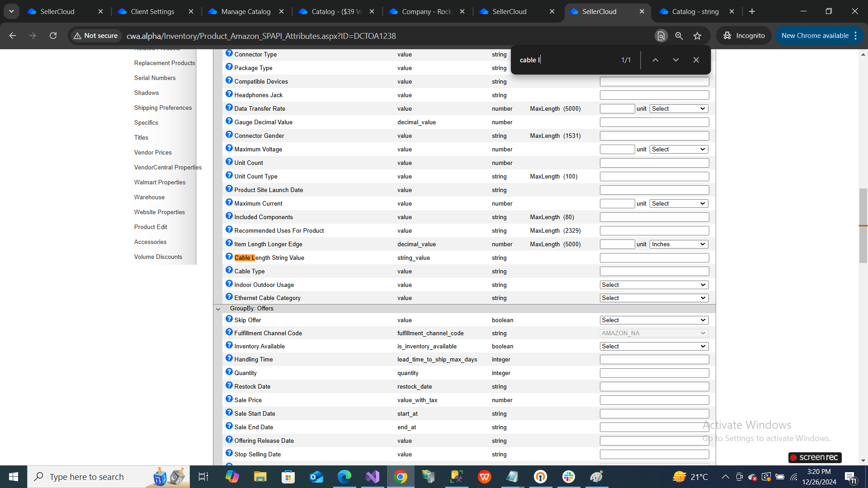Jump to next find-in-page match
The image size is (868, 488).
coord(675,60)
